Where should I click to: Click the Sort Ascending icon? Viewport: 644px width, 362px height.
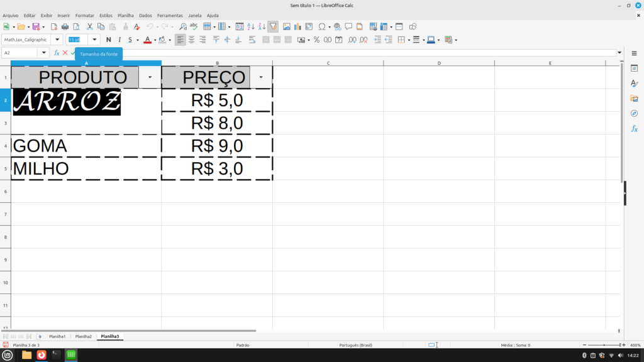[251, 26]
